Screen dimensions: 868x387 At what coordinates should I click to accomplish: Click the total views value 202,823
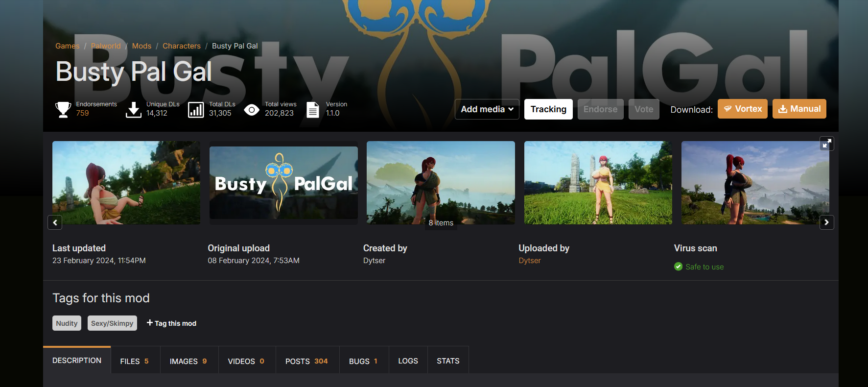[x=279, y=113]
